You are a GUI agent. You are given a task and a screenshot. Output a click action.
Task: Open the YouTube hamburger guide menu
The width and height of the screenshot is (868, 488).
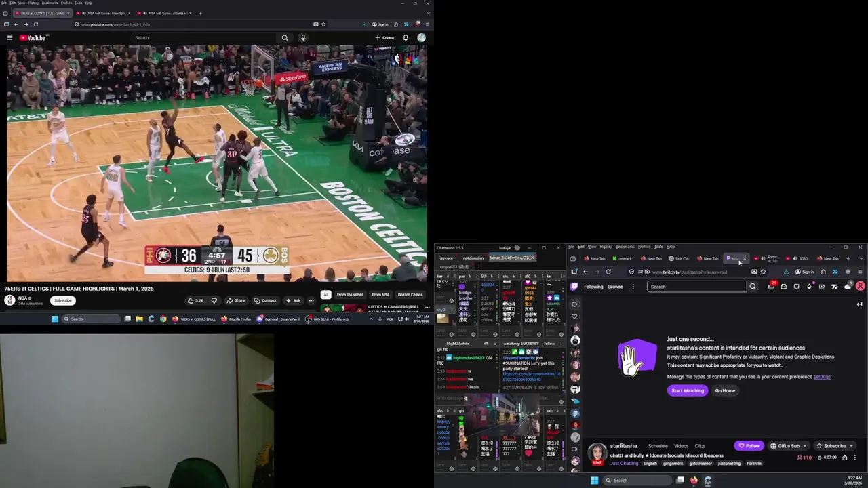click(x=9, y=38)
